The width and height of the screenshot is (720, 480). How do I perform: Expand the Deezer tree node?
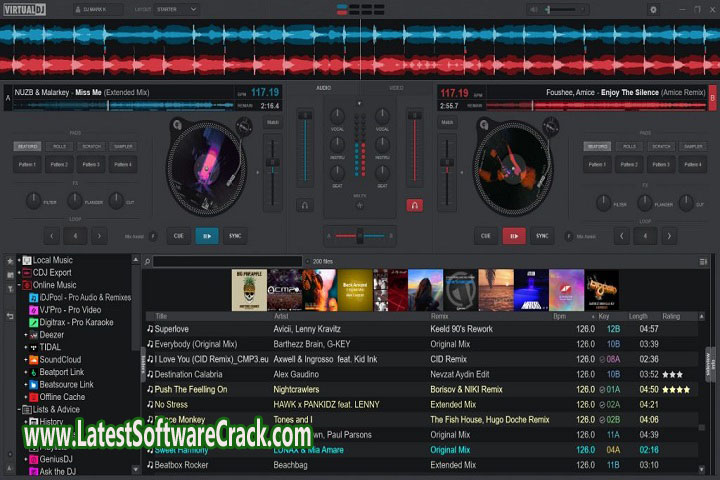26,335
